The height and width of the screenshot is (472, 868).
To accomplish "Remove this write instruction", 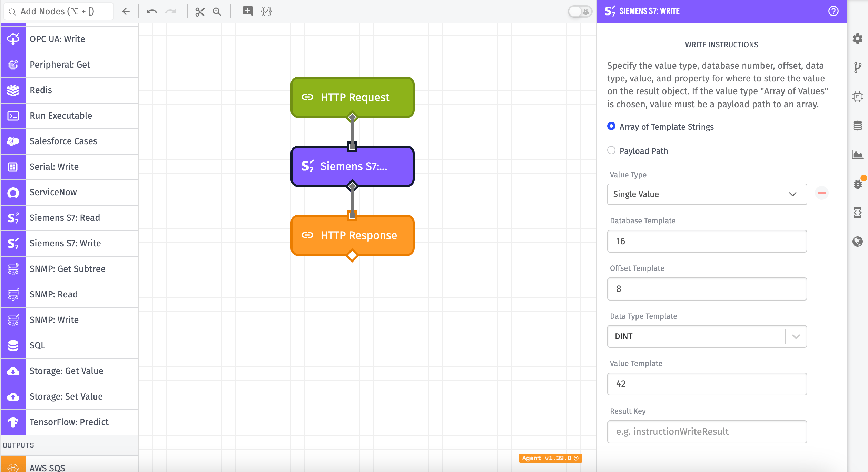I will point(822,193).
